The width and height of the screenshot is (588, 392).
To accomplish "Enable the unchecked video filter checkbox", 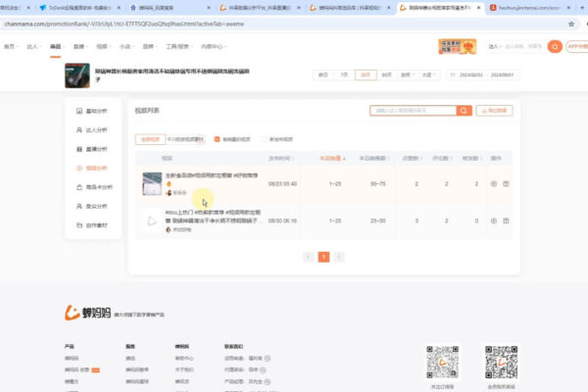I will pyautogui.click(x=264, y=139).
